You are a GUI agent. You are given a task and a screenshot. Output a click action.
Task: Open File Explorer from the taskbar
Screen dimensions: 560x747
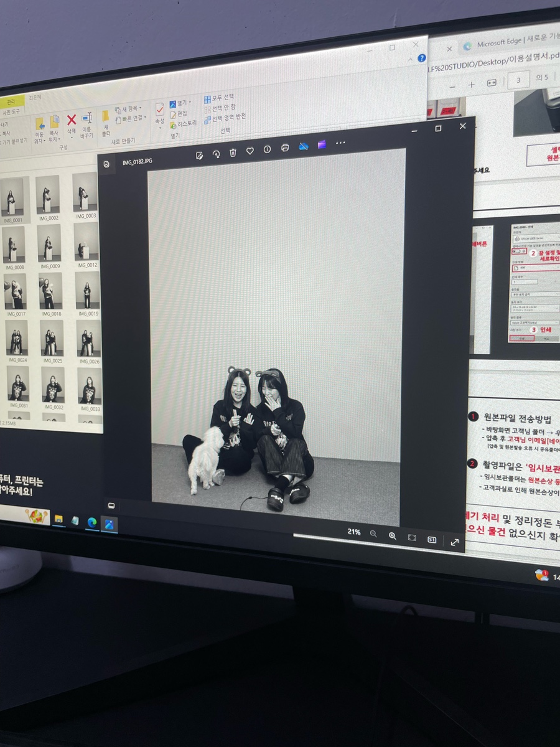click(58, 519)
